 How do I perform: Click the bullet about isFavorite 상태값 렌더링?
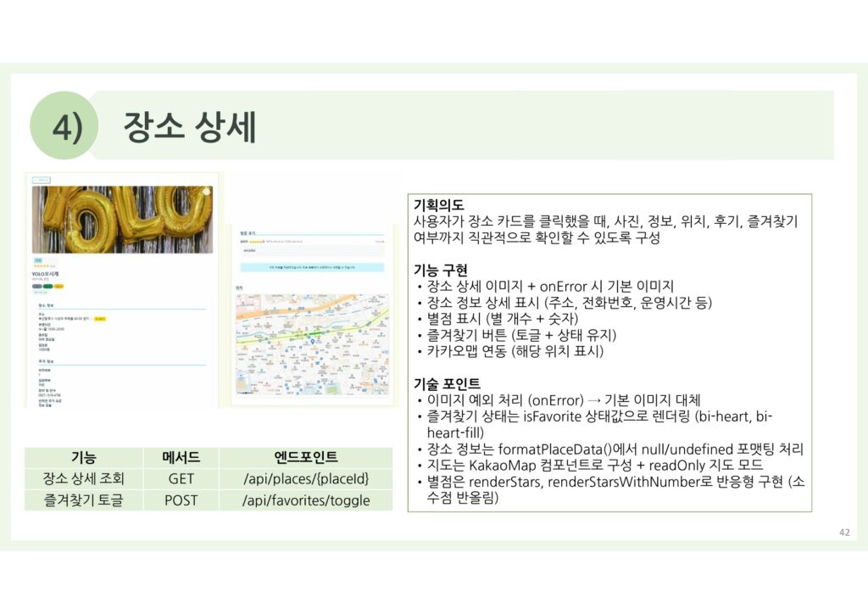599,424
